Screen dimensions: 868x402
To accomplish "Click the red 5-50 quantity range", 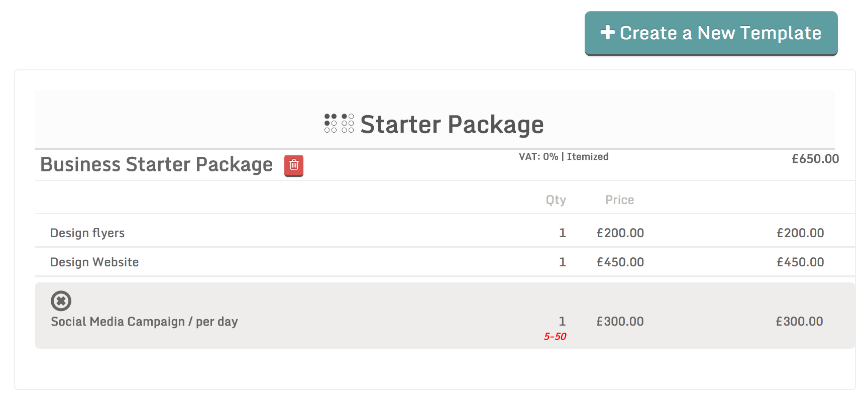I will point(555,337).
